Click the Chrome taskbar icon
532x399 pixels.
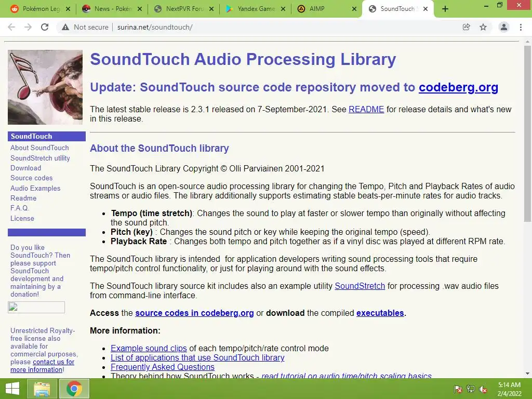click(x=74, y=389)
